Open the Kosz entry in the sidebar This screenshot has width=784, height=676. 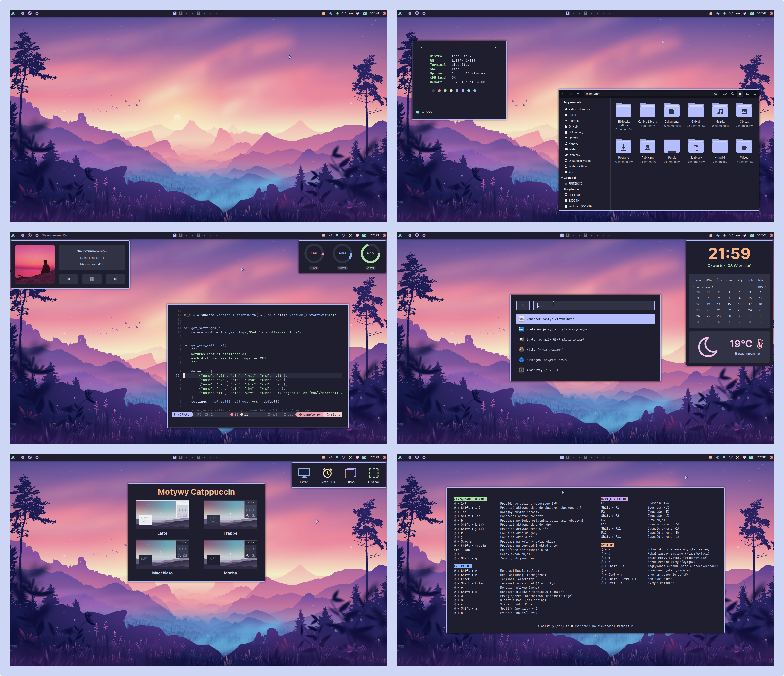571,172
